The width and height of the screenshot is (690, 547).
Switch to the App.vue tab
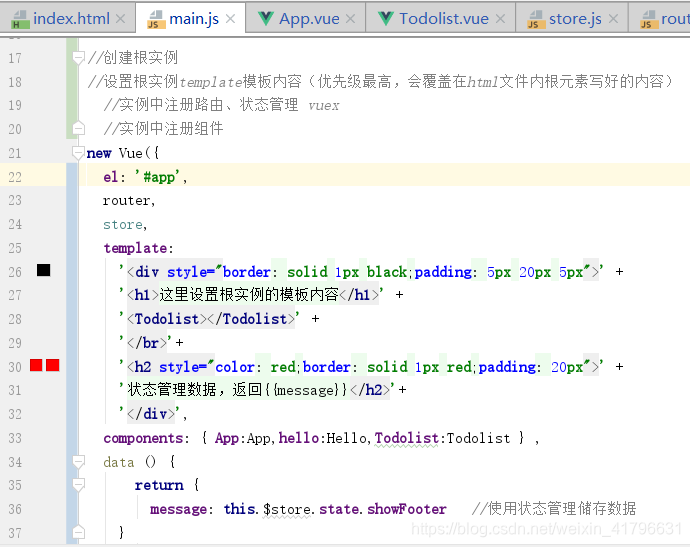point(305,18)
